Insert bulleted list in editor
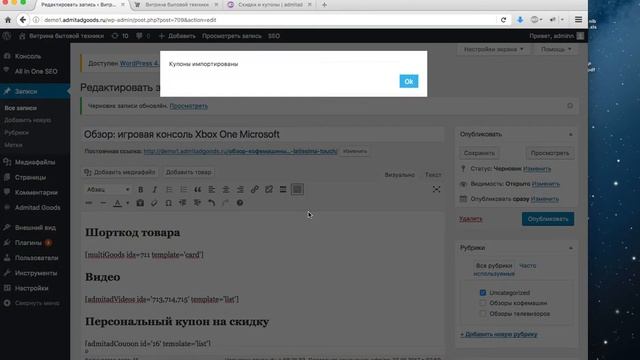Image resolution: width=640 pixels, height=360 pixels. [x=169, y=189]
